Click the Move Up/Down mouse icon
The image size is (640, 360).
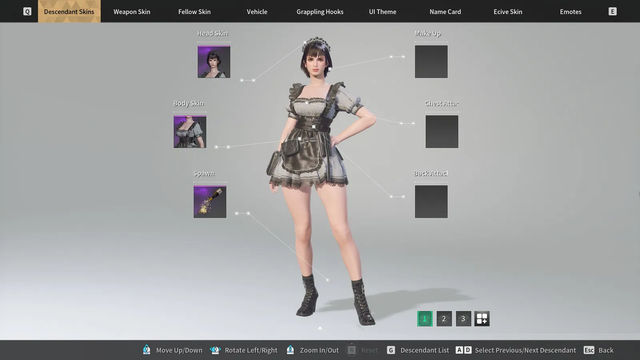(147, 350)
